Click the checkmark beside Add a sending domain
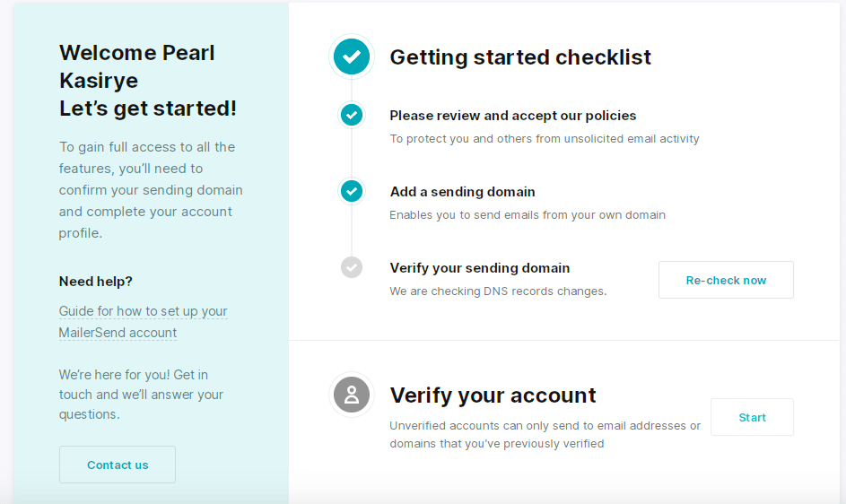This screenshot has height=504, width=846. coord(352,191)
